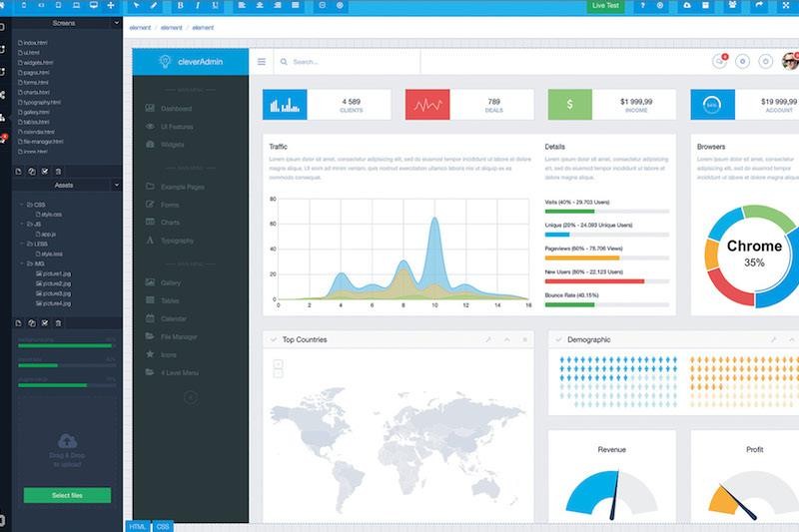Switch to the HTML tab
This screenshot has height=532, width=799.
click(137, 526)
